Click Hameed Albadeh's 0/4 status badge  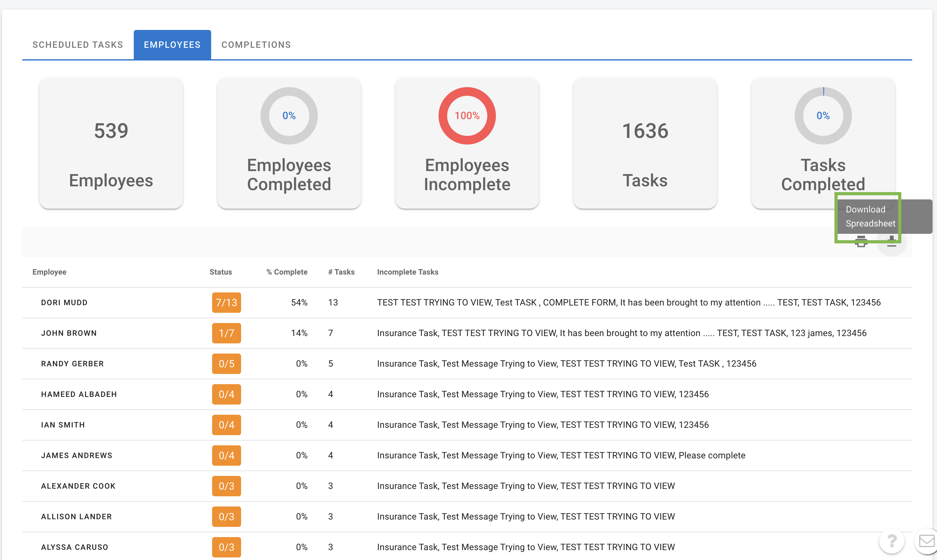click(226, 394)
